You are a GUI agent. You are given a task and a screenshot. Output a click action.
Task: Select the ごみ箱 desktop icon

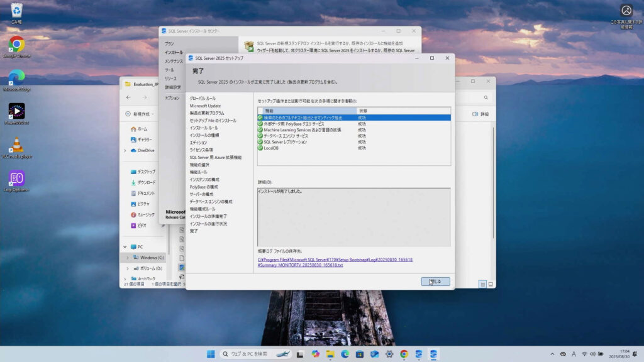coord(16,14)
